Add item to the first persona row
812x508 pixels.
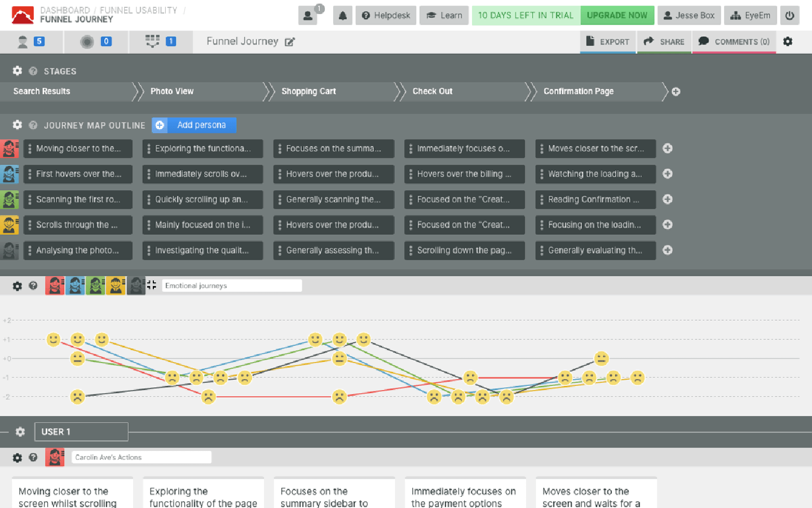pos(668,148)
